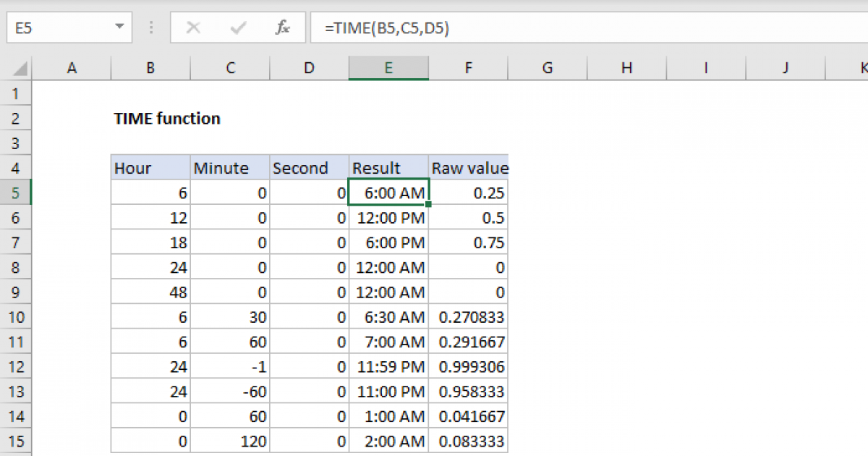The image size is (868, 456).
Task: Select column F header
Action: (468, 68)
